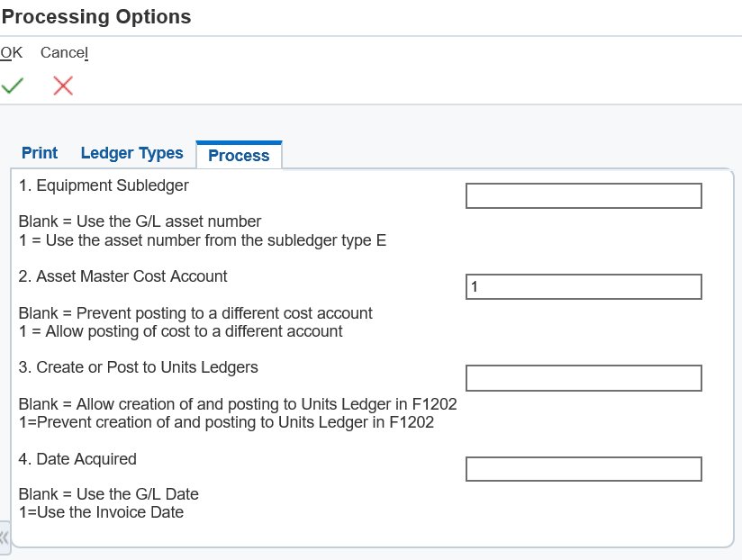
Task: Click the 'Blank = Use the G/L asset number' text
Action: coord(140,221)
